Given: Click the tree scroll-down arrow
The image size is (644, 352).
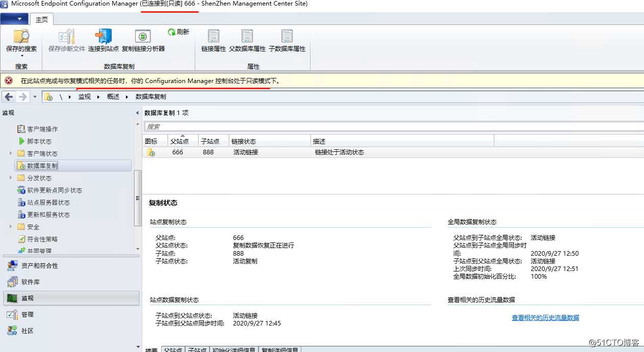Looking at the screenshot, I should click(138, 249).
